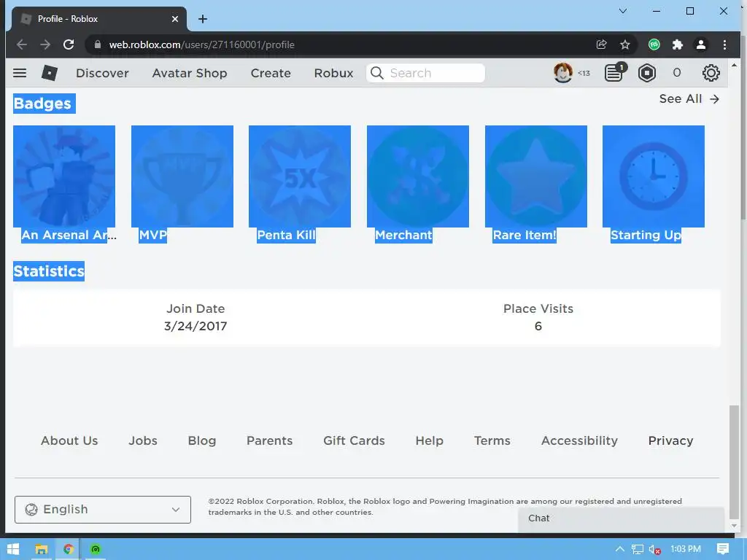Open the Windows notification center
Viewport: 747px width, 560px height.
[x=723, y=549]
